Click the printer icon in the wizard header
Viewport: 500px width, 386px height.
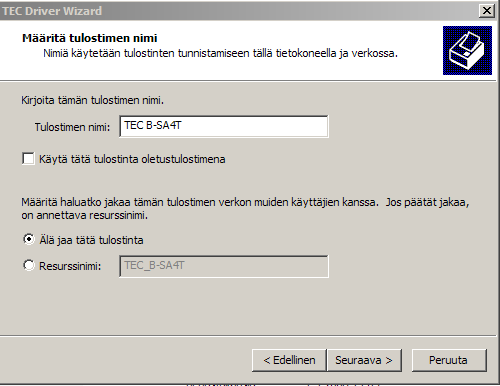point(467,50)
